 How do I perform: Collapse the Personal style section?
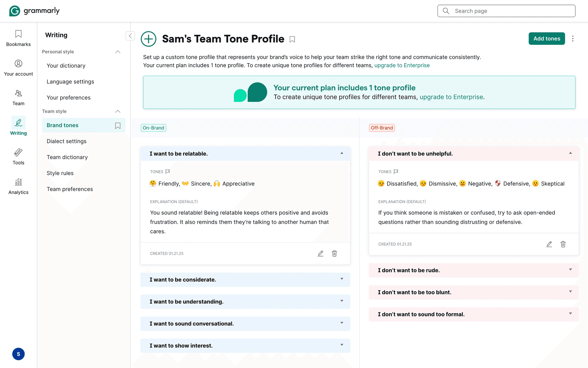(x=118, y=52)
